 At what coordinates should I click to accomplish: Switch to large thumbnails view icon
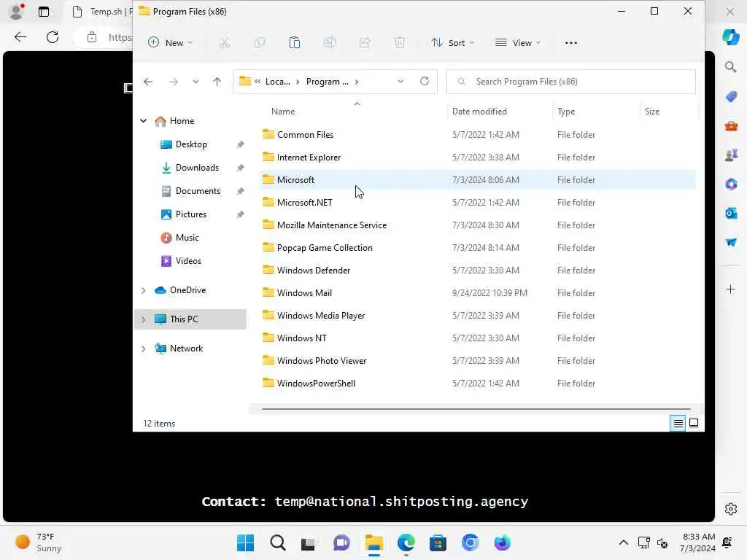694,423
